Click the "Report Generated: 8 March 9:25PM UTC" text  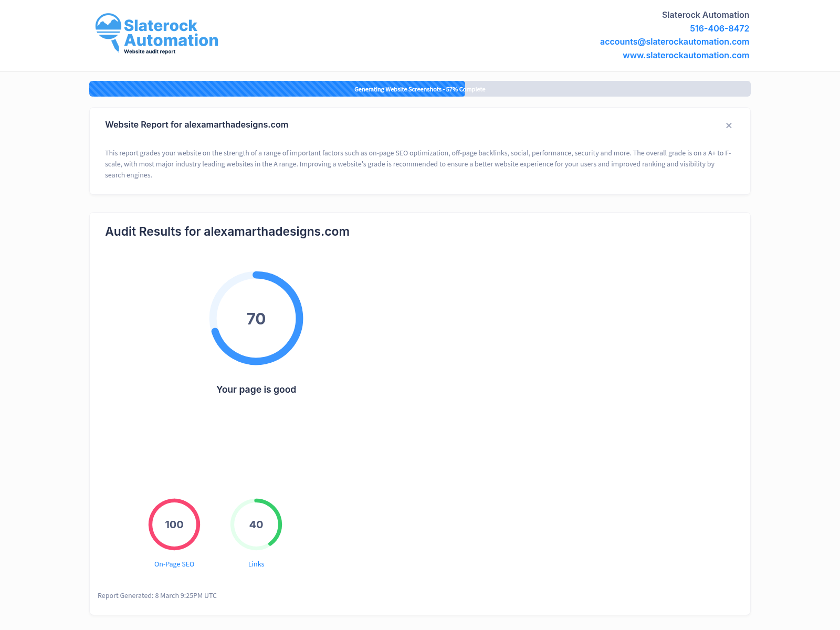pyautogui.click(x=157, y=596)
